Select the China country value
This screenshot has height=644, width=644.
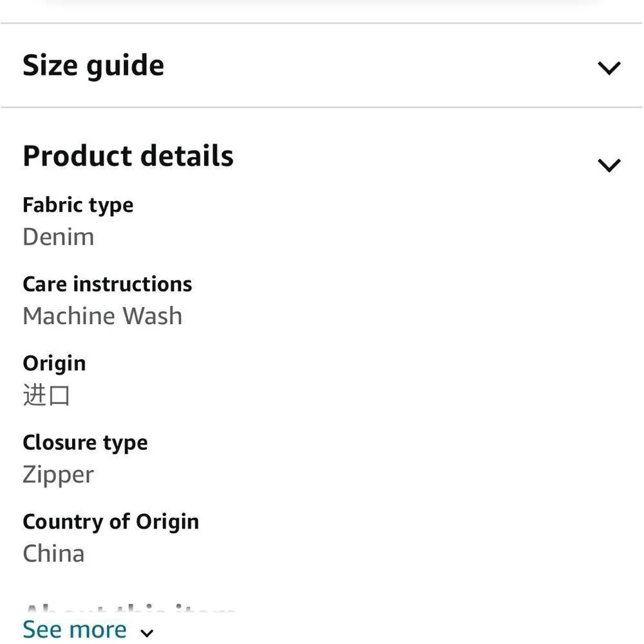(x=53, y=554)
